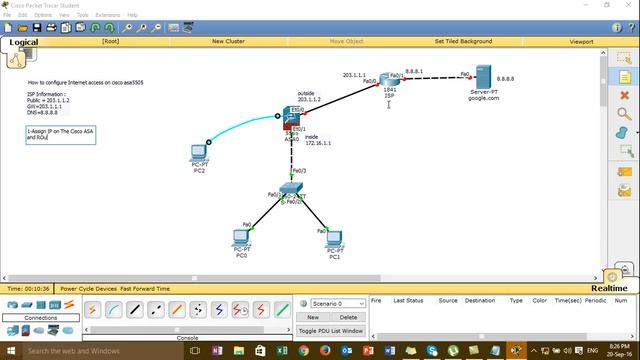The width and height of the screenshot is (640, 360).
Task: Open the custom devices dialog icon
Action: tap(188, 28)
